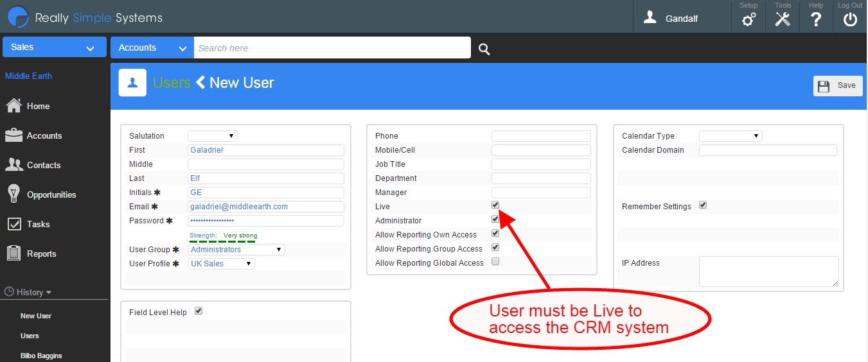This screenshot has width=868, height=362.
Task: Toggle the Live checkbox
Action: pos(495,205)
